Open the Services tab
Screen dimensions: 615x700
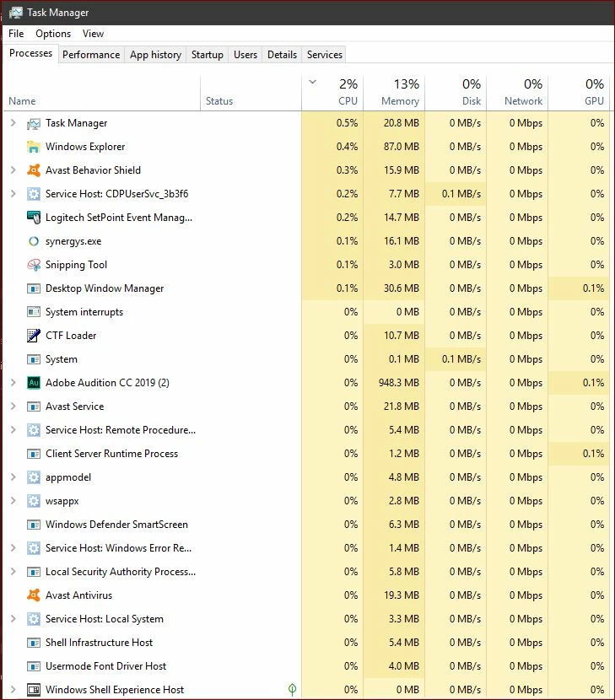tap(325, 55)
